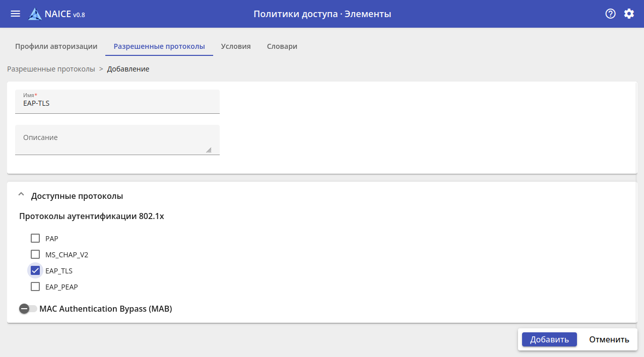Open the Условия tab
Viewport: 644px width, 357px height.
click(x=236, y=46)
